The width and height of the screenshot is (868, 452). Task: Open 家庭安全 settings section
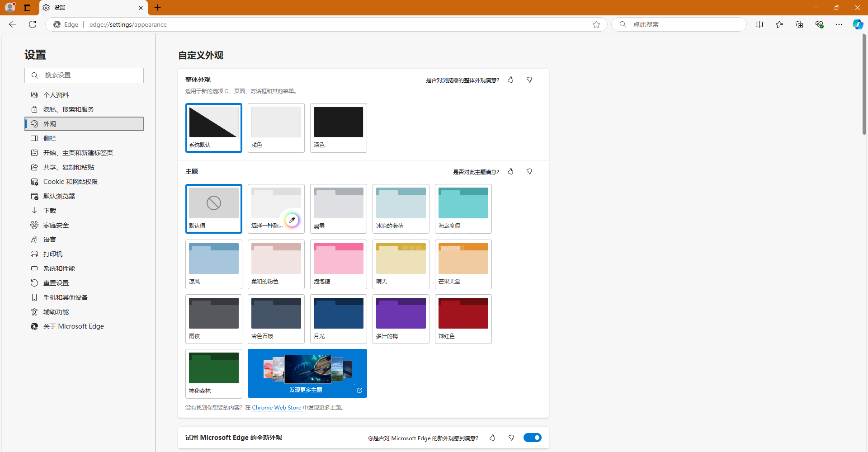point(84,225)
